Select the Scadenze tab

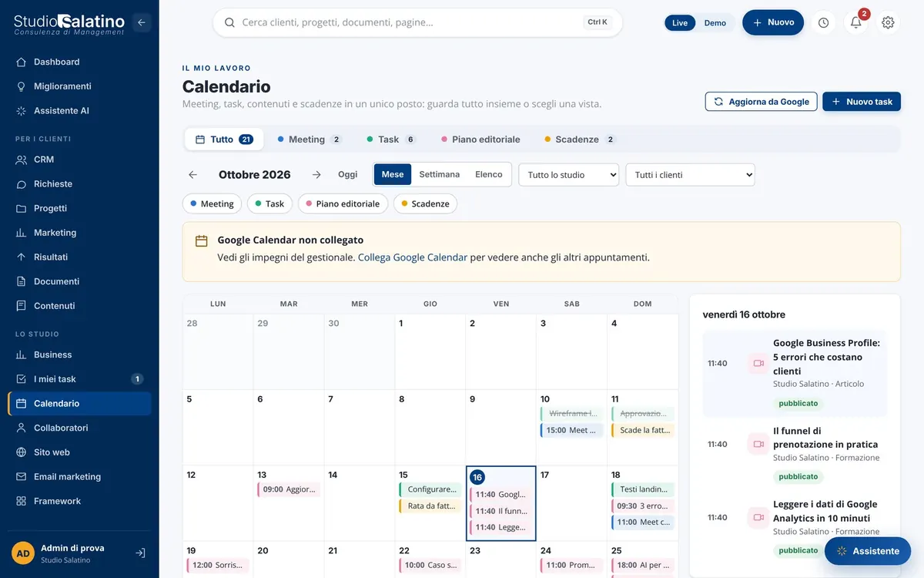[581, 139]
